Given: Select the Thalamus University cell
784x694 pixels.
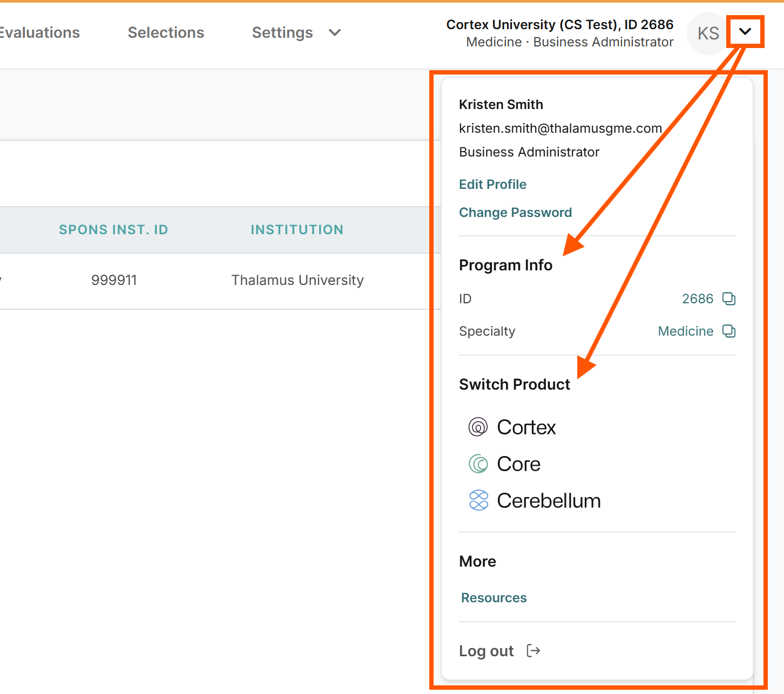Looking at the screenshot, I should coord(298,280).
